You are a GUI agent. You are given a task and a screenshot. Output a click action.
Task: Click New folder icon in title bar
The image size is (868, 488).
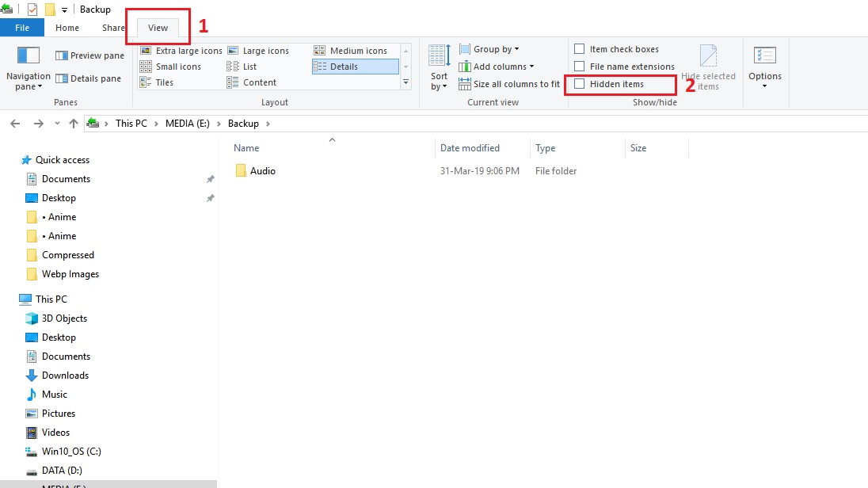pyautogui.click(x=49, y=10)
